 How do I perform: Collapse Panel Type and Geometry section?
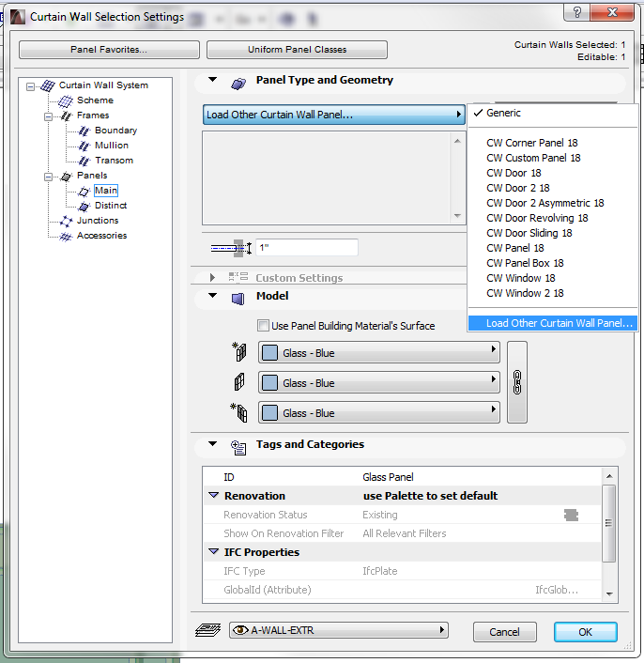(x=212, y=80)
